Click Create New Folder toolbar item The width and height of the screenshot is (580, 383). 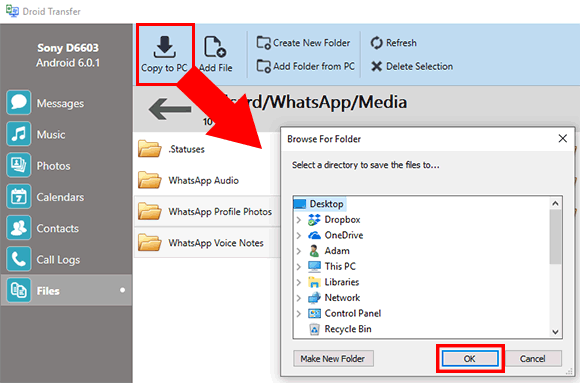tap(303, 43)
